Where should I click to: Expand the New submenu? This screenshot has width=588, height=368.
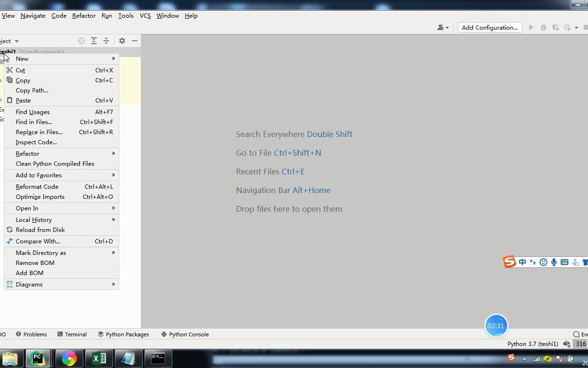pyautogui.click(x=62, y=58)
